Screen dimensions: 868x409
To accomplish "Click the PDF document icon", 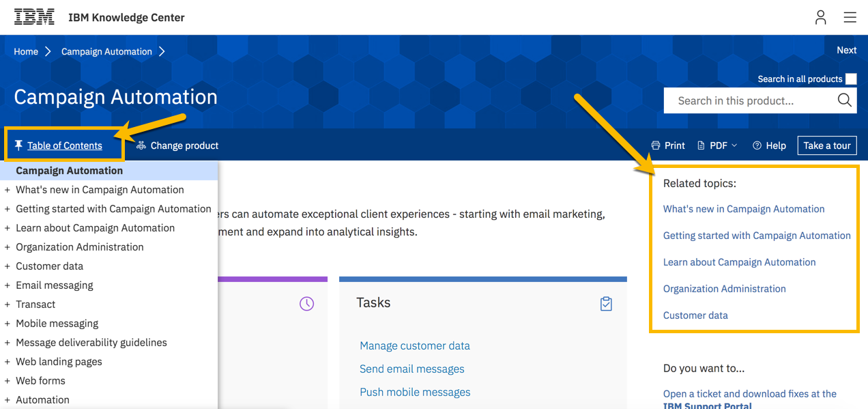I will click(701, 145).
